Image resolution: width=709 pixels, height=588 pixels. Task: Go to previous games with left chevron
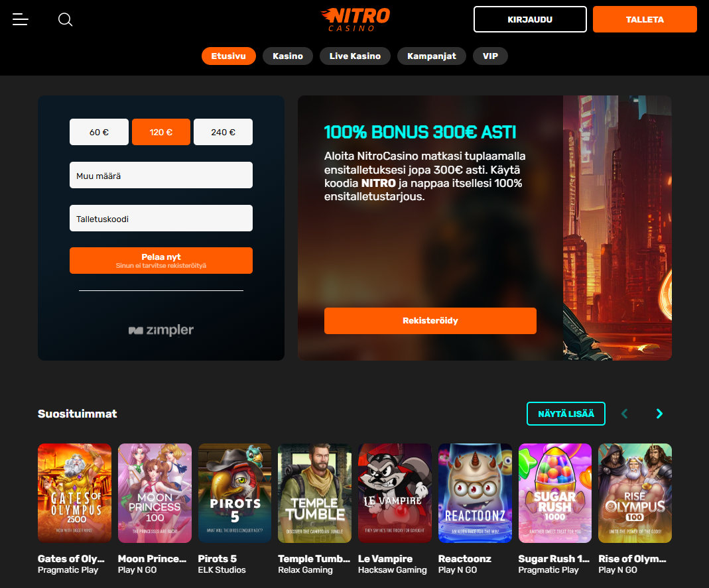(625, 414)
